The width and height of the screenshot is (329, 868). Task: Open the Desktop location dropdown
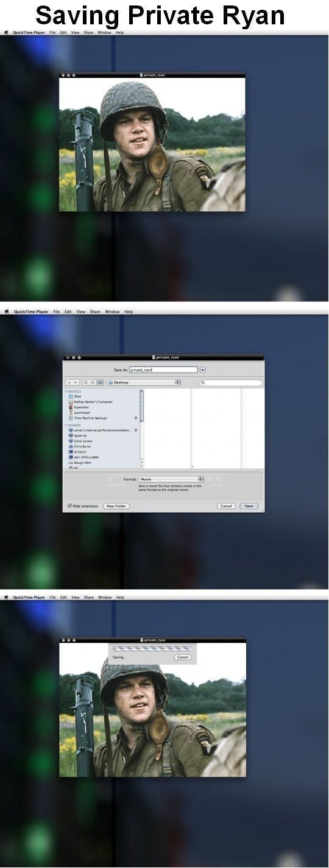(x=143, y=382)
